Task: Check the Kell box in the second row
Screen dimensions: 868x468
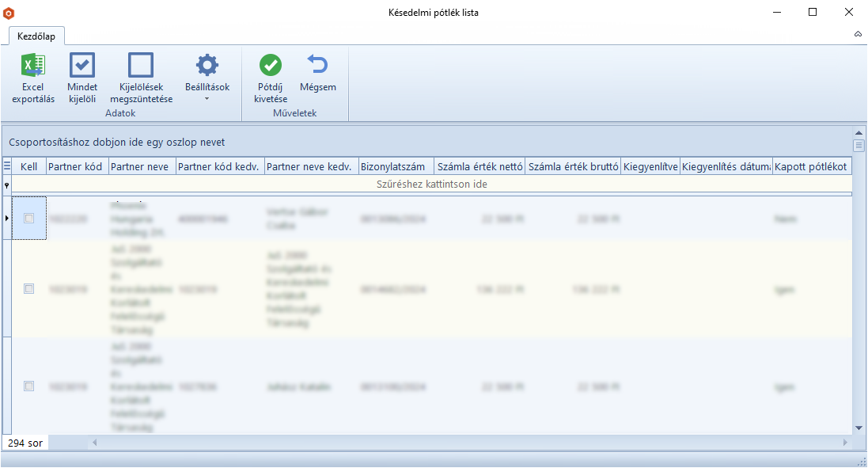Action: 29,289
